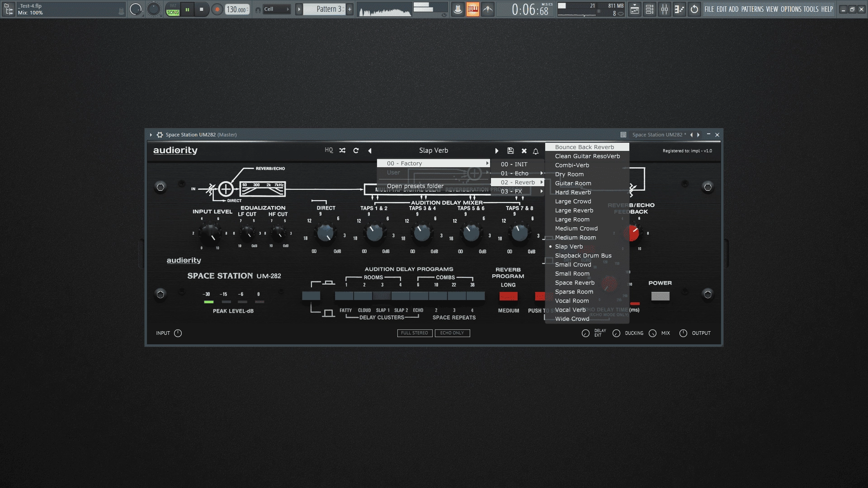Open the PATTERNS menu
868x488 pixels.
point(752,9)
